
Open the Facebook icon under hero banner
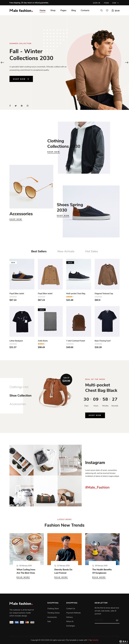[x=10, y=106]
